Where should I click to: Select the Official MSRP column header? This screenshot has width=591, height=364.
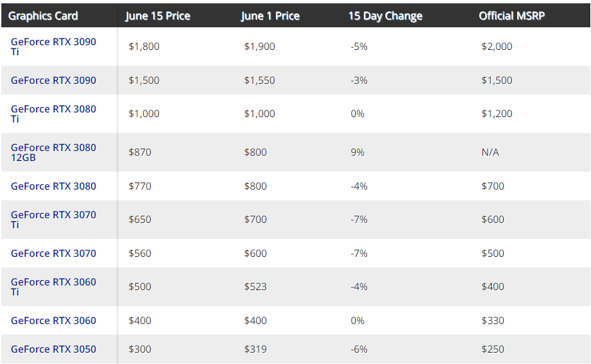[512, 16]
